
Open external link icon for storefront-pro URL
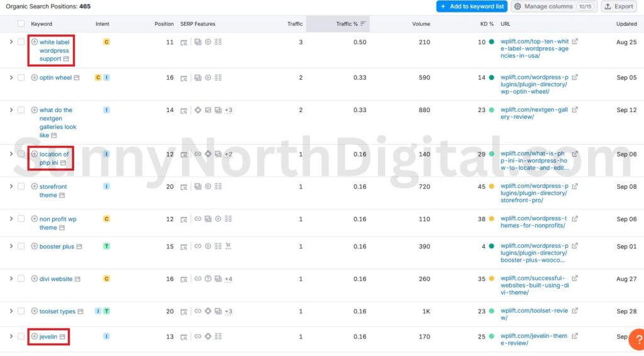(x=575, y=186)
